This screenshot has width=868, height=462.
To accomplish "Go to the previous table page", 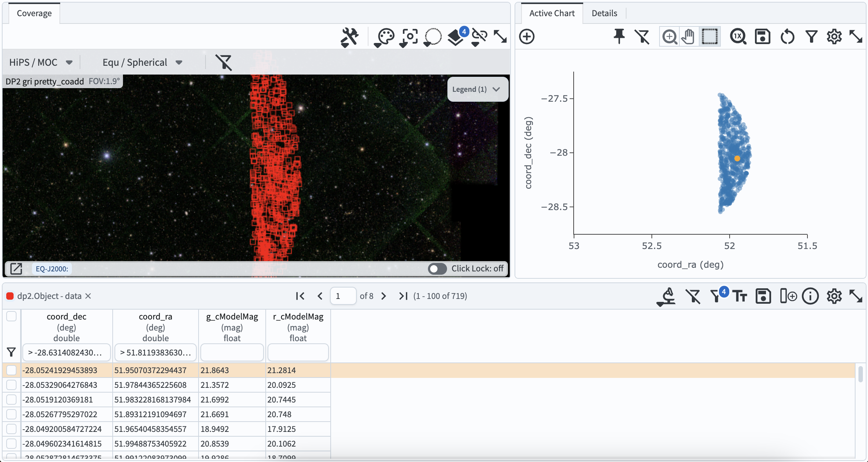I will click(x=320, y=296).
